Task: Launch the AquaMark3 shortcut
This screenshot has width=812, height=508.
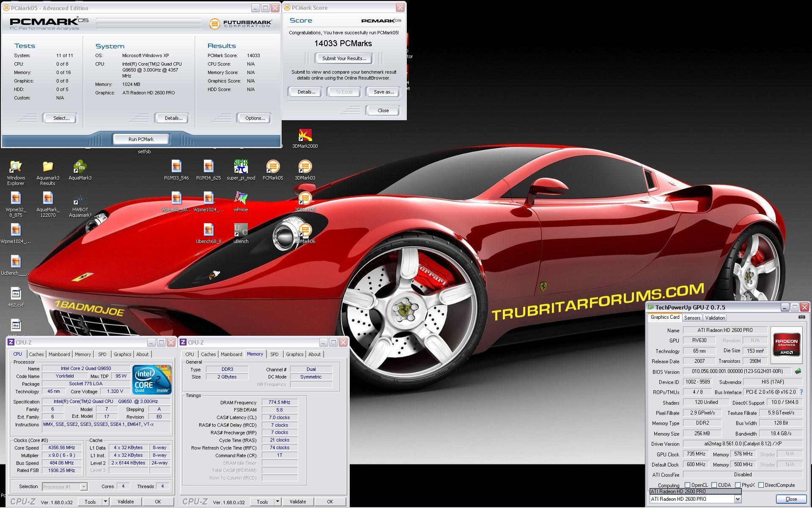Action: (80, 170)
